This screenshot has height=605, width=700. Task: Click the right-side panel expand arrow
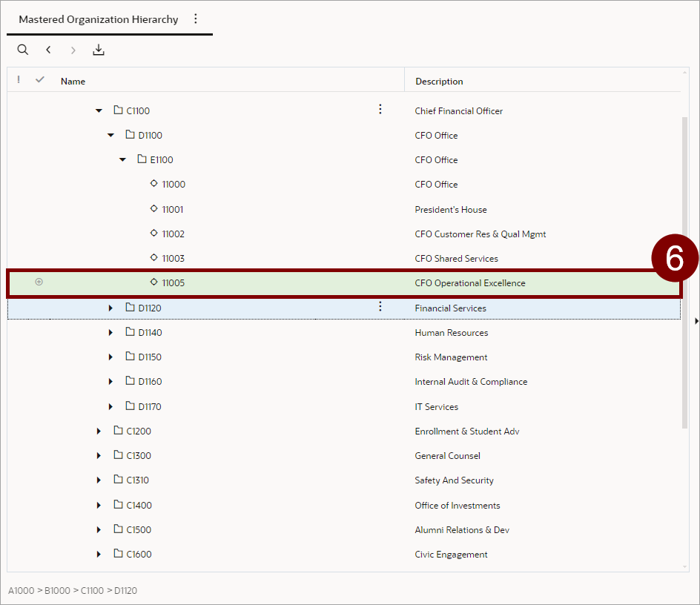pos(696,321)
